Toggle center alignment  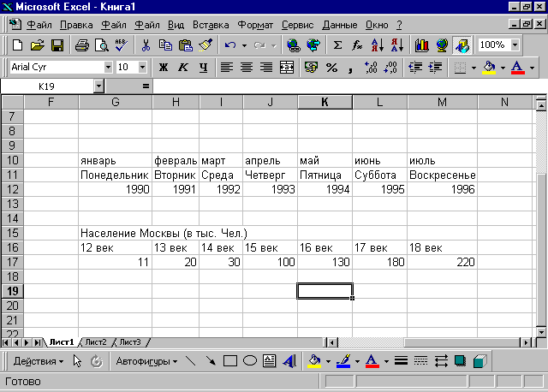coord(247,67)
